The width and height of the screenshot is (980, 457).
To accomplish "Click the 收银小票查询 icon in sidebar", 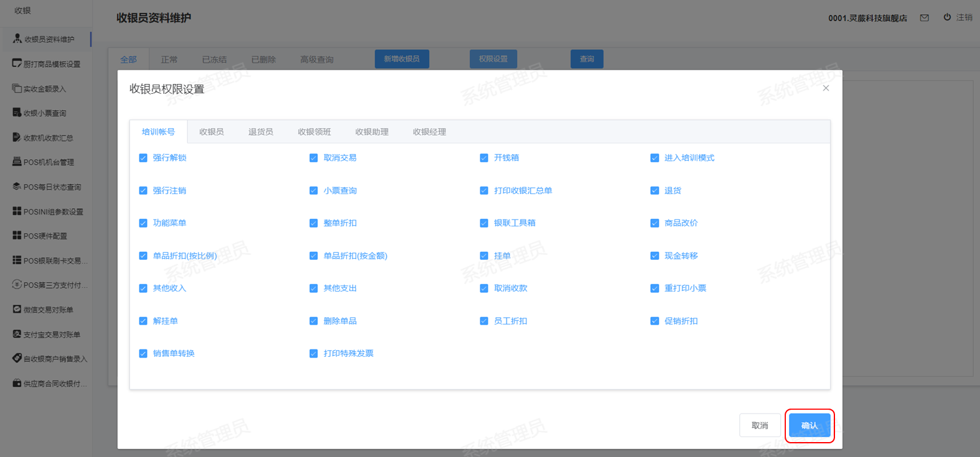I will pyautogui.click(x=17, y=113).
